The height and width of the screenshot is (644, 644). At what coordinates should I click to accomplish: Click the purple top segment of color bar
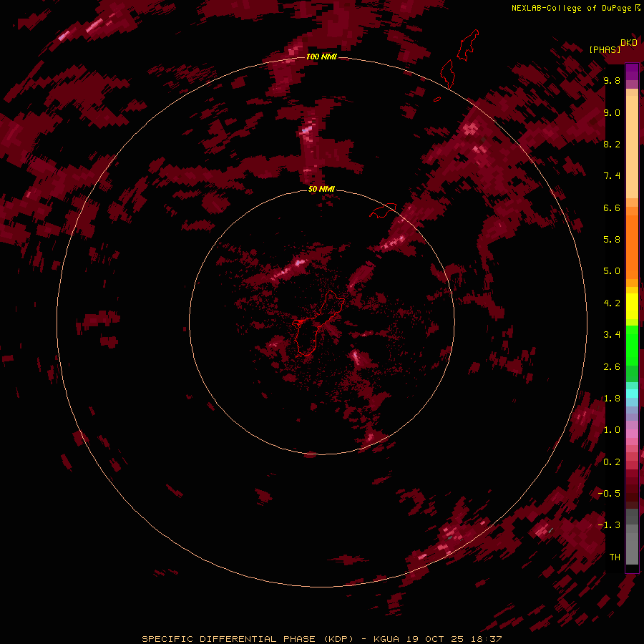point(632,72)
